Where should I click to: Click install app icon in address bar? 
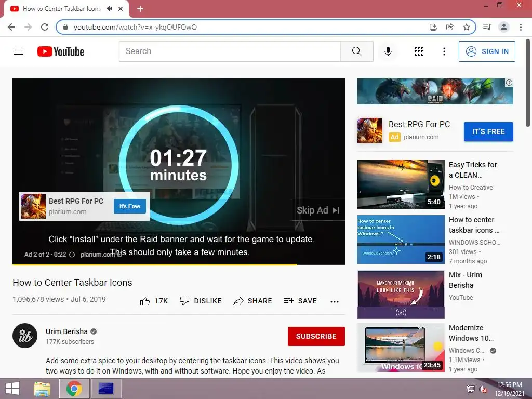[433, 27]
